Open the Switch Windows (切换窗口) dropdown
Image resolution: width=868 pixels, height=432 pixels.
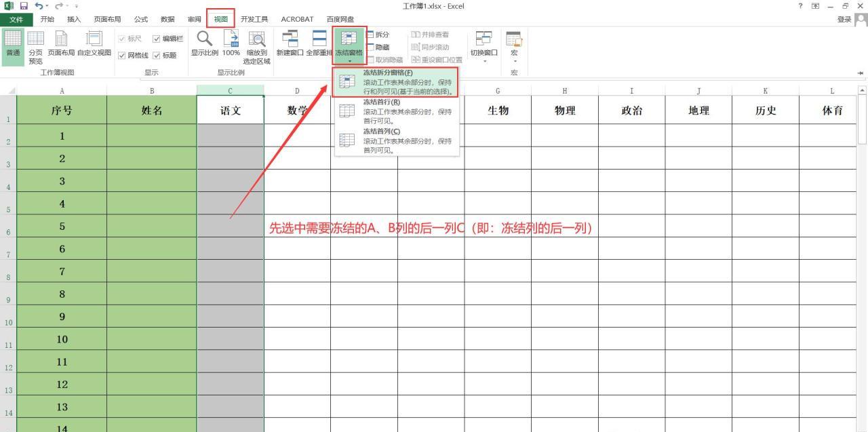click(x=484, y=46)
